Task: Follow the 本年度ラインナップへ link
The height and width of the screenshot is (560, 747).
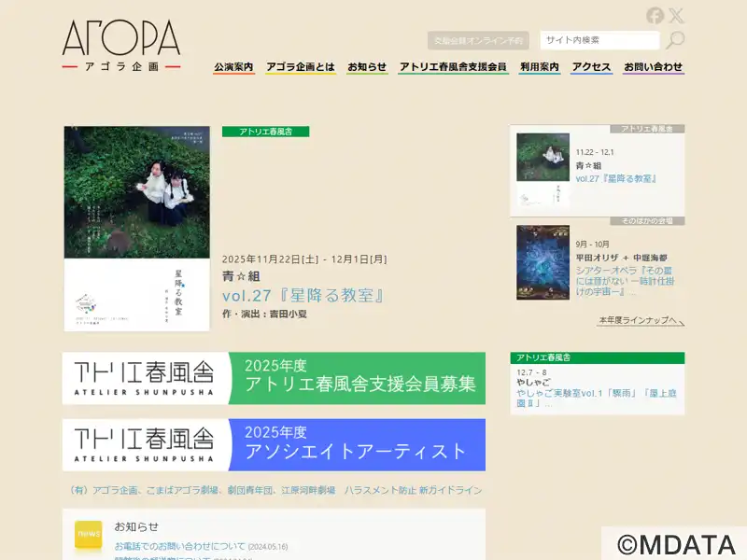Action: click(640, 320)
